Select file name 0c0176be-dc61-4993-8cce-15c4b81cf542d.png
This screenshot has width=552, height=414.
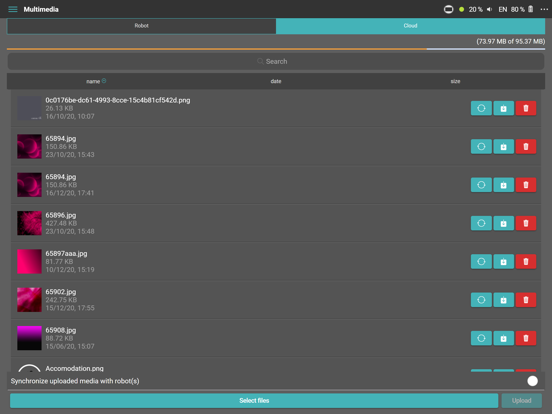[x=118, y=100]
